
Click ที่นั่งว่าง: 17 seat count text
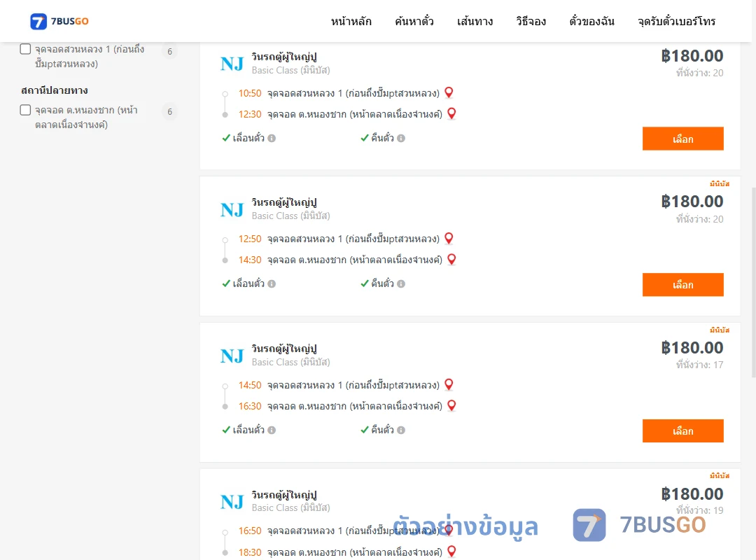coord(699,365)
